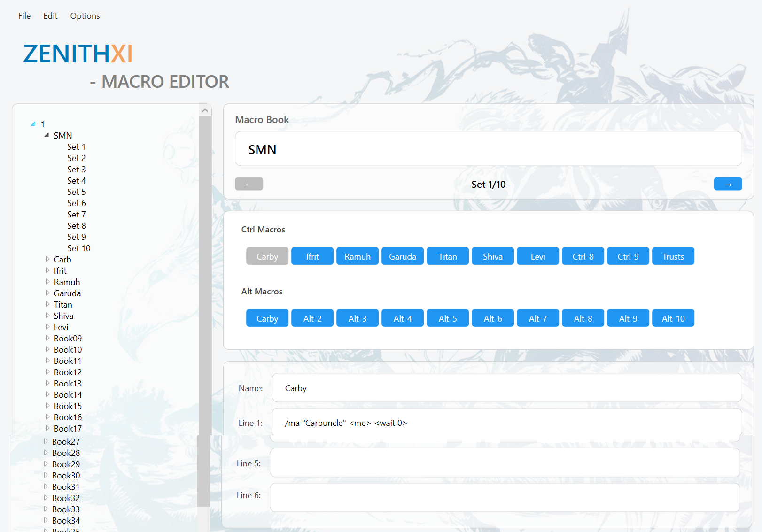Viewport: 762px width, 532px height.
Task: Collapse the SMN book tree node
Action: pos(47,135)
